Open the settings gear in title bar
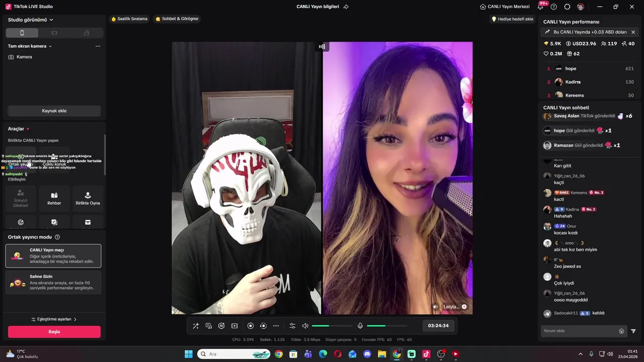The image size is (644, 362). [x=567, y=7]
